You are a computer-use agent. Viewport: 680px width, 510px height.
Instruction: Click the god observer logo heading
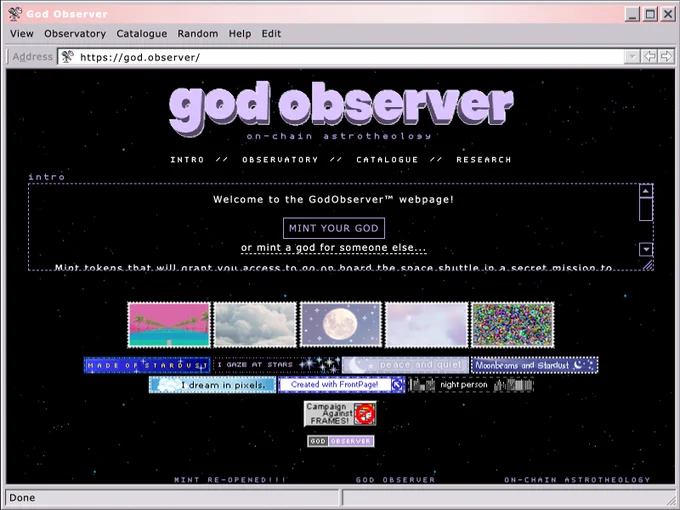point(341,108)
